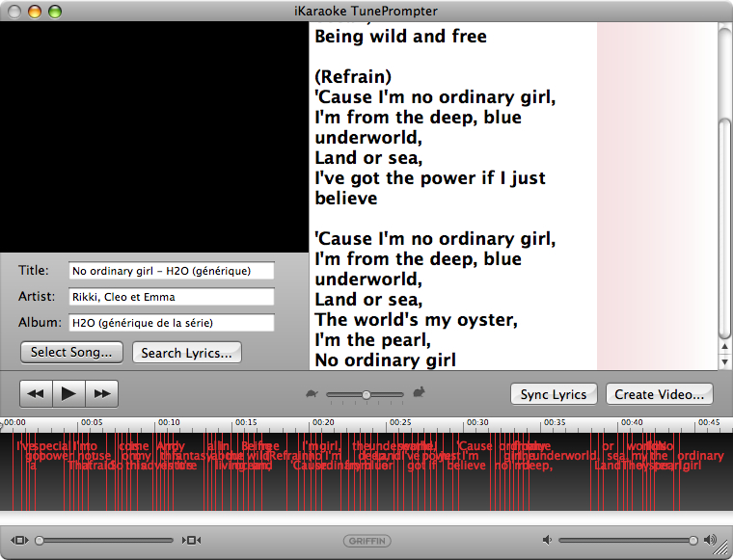
Task: Click last lyric line 'No ordinary girl'
Action: click(385, 360)
